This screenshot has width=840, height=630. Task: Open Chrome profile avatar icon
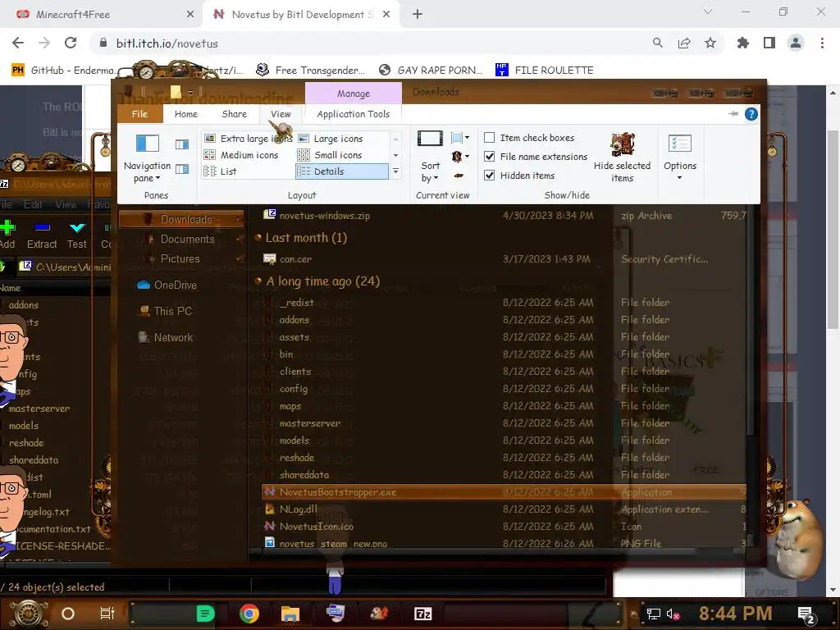(796, 43)
